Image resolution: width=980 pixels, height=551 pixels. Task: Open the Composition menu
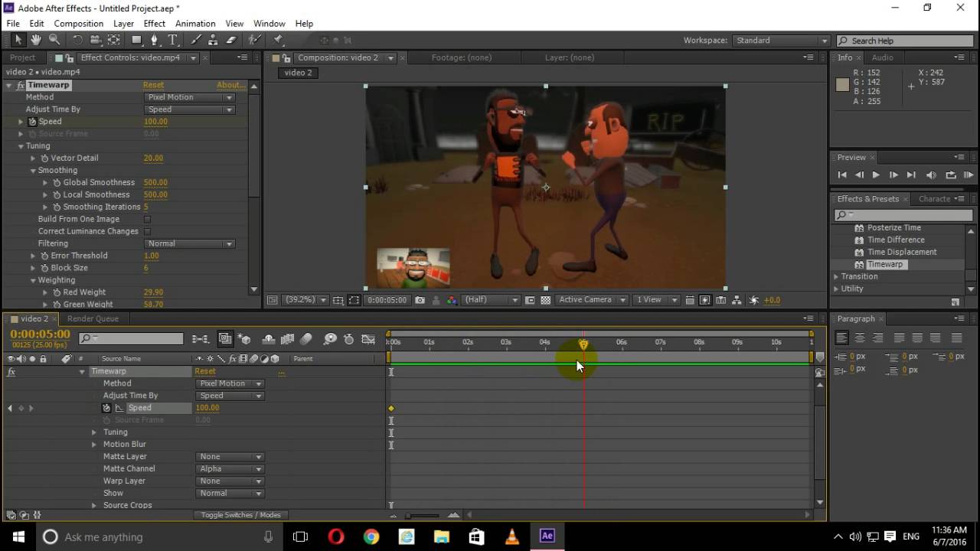pos(78,24)
